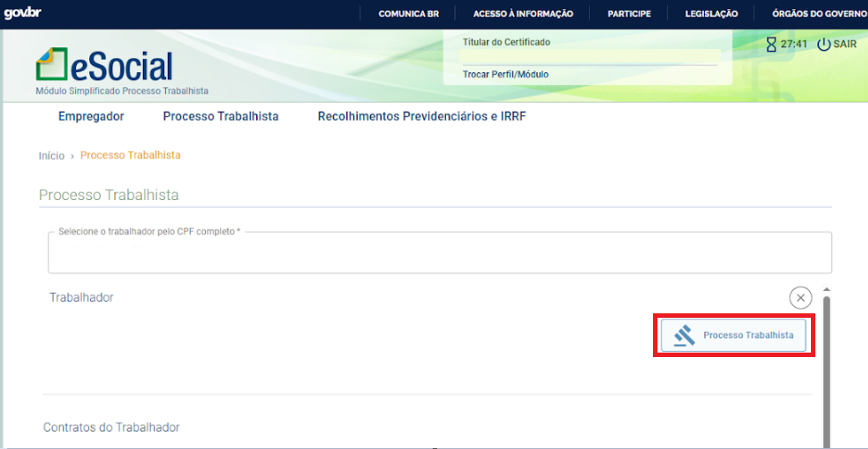The width and height of the screenshot is (868, 449).
Task: Open ACESSO À INFORMAÇÃO link
Action: coord(523,14)
